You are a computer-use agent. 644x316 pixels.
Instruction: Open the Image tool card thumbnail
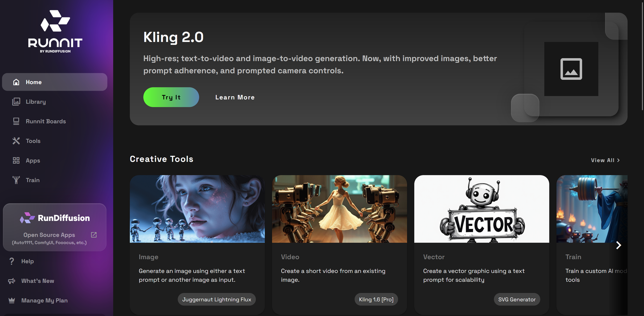197,209
